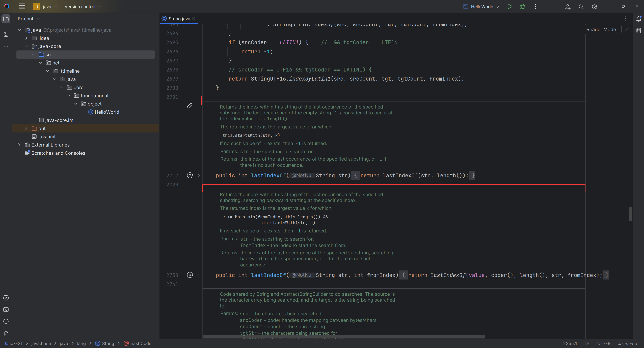Screen dimensions: 644x348
Task: Click the hashCode breadcrumb
Action: click(x=138, y=343)
